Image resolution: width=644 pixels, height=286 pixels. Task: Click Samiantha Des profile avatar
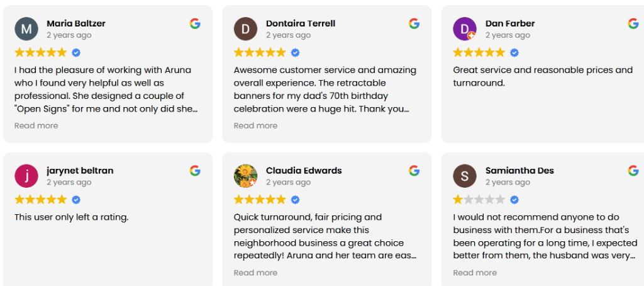click(x=465, y=176)
